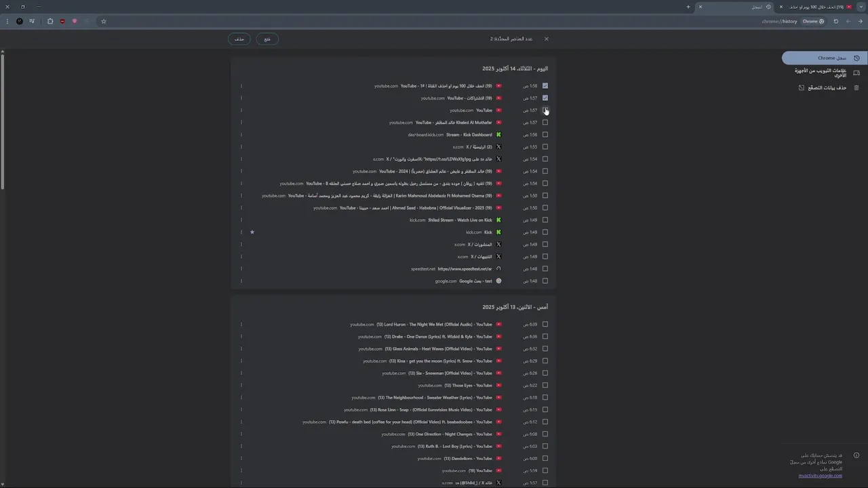The height and width of the screenshot is (488, 868).
Task: Click the page's vertical scrollbar thumb
Action: click(2, 122)
